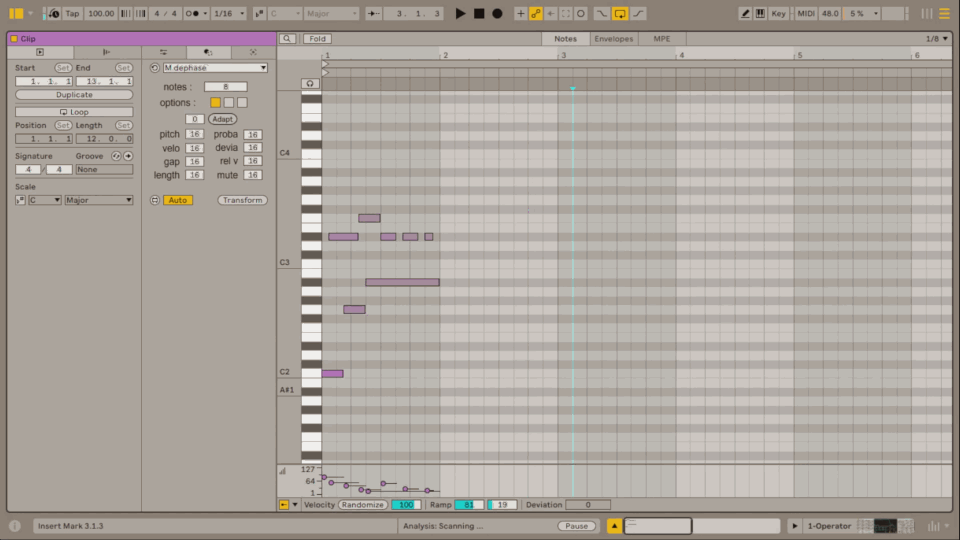Click the Arrangement Record button
Image resolution: width=960 pixels, height=540 pixels.
pos(497,13)
